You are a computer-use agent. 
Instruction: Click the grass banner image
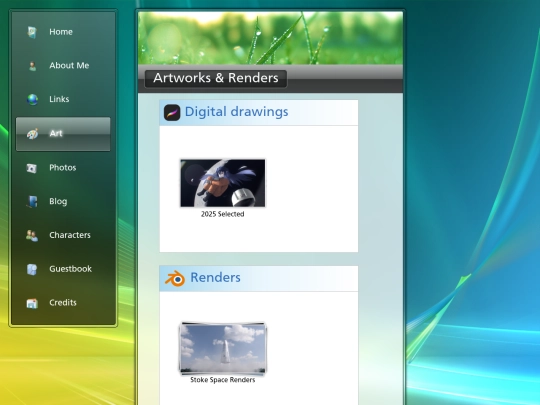click(x=270, y=38)
